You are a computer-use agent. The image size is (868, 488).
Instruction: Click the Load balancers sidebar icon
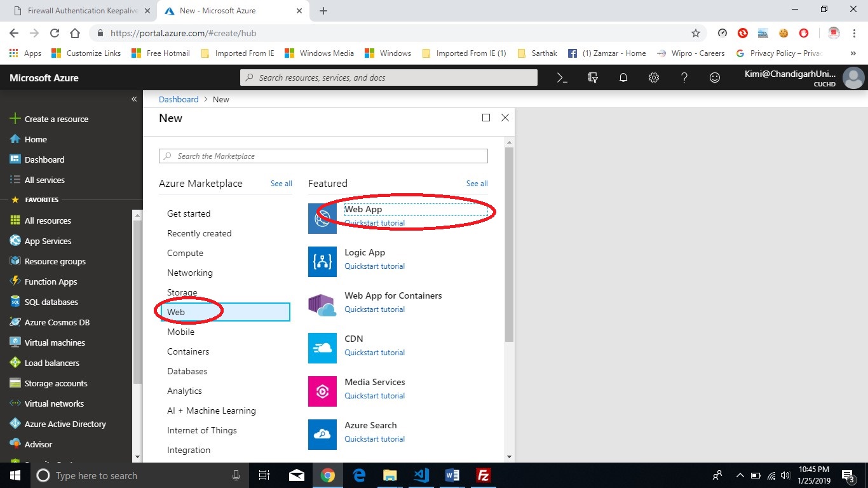(x=15, y=363)
